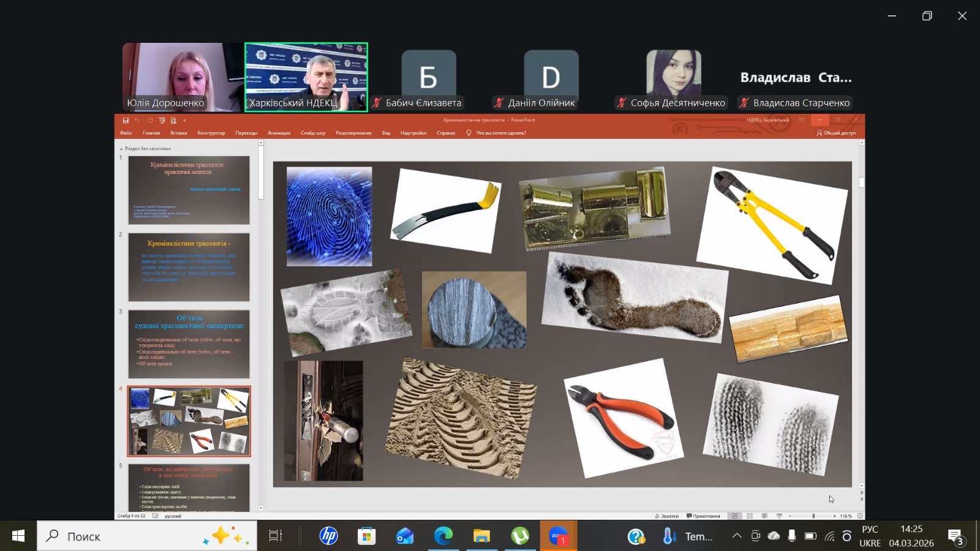Toggle the Примечания comments pane
This screenshot has height=551, width=980.
[x=703, y=516]
